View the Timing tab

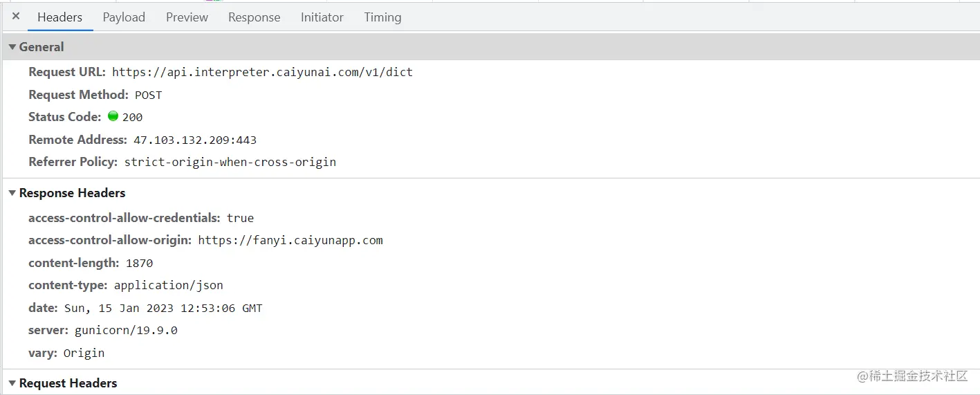click(x=382, y=17)
